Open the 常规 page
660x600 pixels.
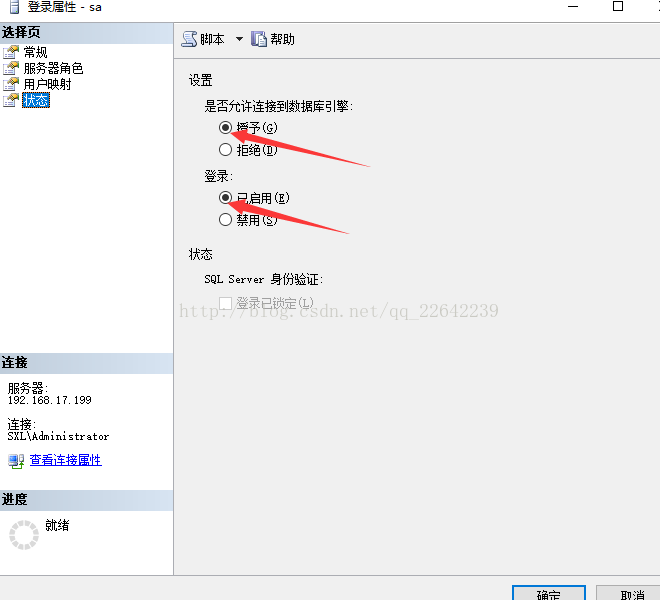point(35,52)
